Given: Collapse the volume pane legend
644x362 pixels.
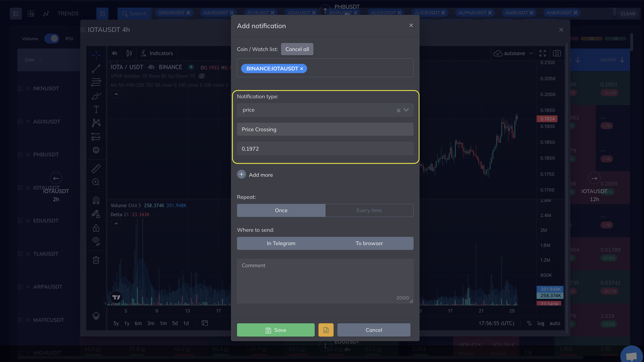Looking at the screenshot, I should click(x=116, y=223).
